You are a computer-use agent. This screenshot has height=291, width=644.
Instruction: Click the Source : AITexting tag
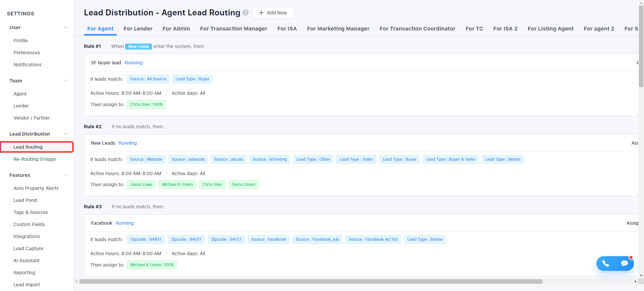pos(270,159)
